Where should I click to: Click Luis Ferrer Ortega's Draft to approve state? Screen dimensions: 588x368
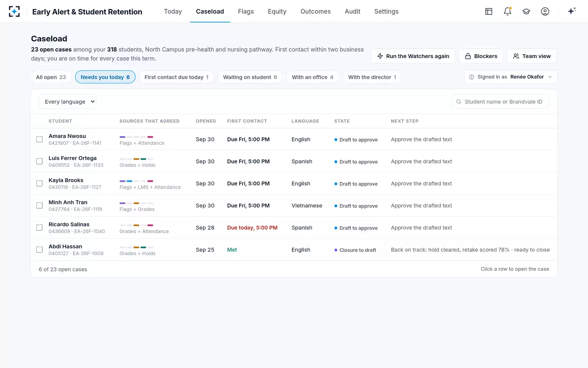click(x=356, y=162)
